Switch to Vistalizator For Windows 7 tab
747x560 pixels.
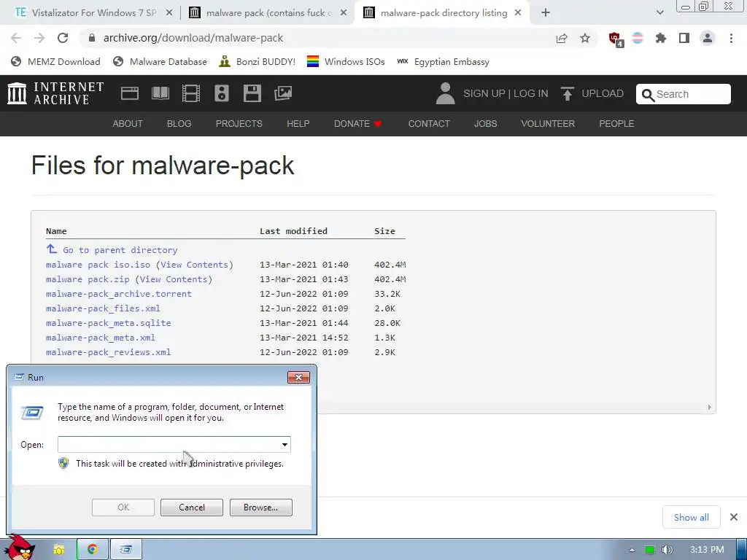(x=93, y=13)
